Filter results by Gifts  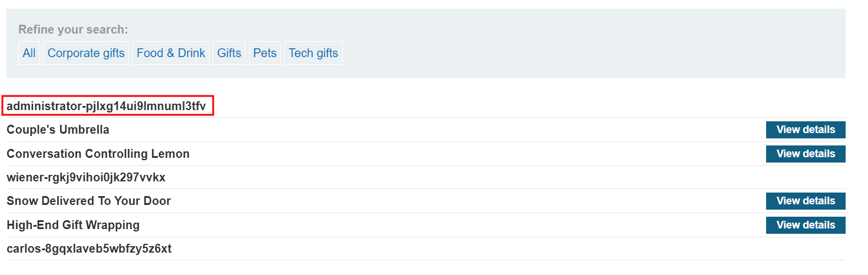click(229, 53)
